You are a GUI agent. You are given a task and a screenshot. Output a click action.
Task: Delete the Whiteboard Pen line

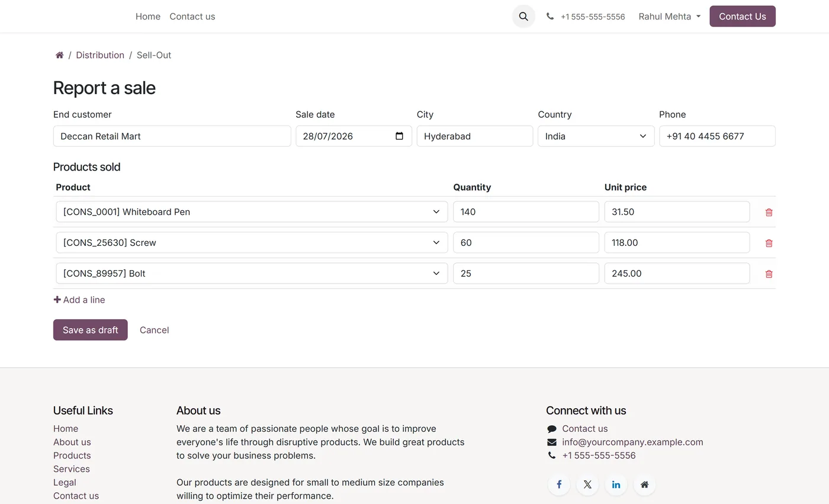point(769,212)
